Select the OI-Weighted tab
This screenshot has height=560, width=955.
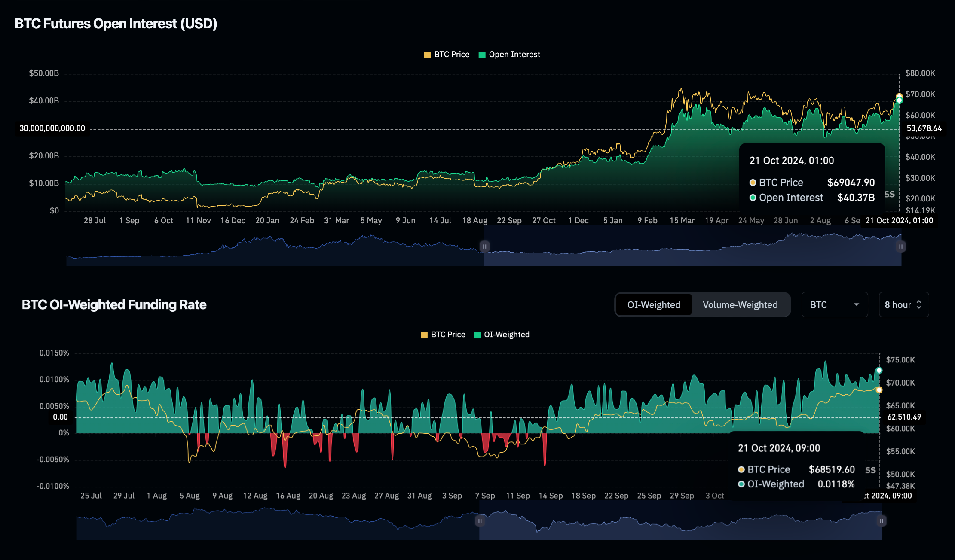(654, 305)
